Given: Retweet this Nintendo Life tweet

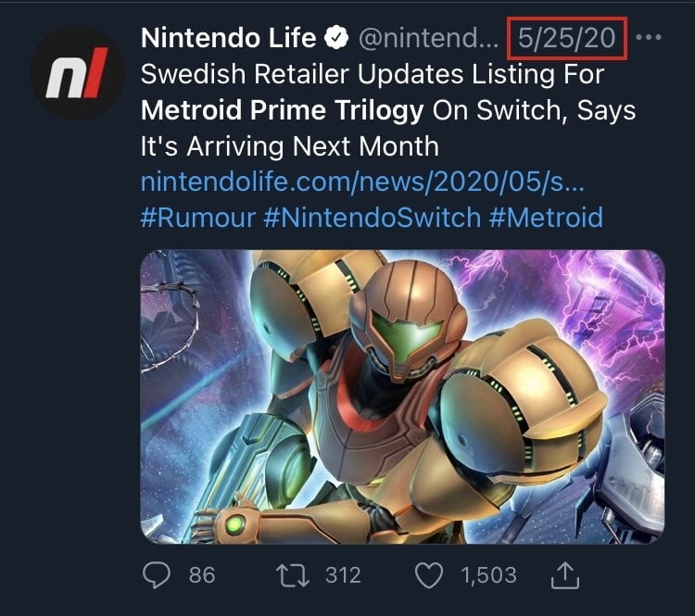Looking at the screenshot, I should point(295,575).
